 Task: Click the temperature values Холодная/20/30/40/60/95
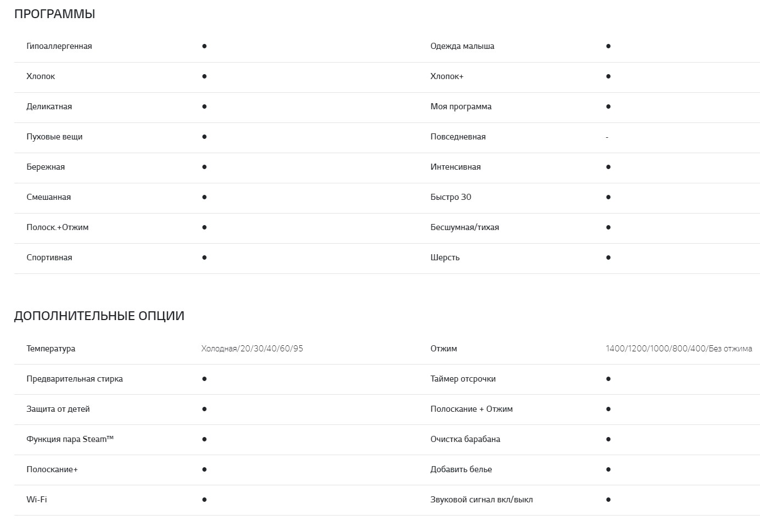tap(252, 349)
